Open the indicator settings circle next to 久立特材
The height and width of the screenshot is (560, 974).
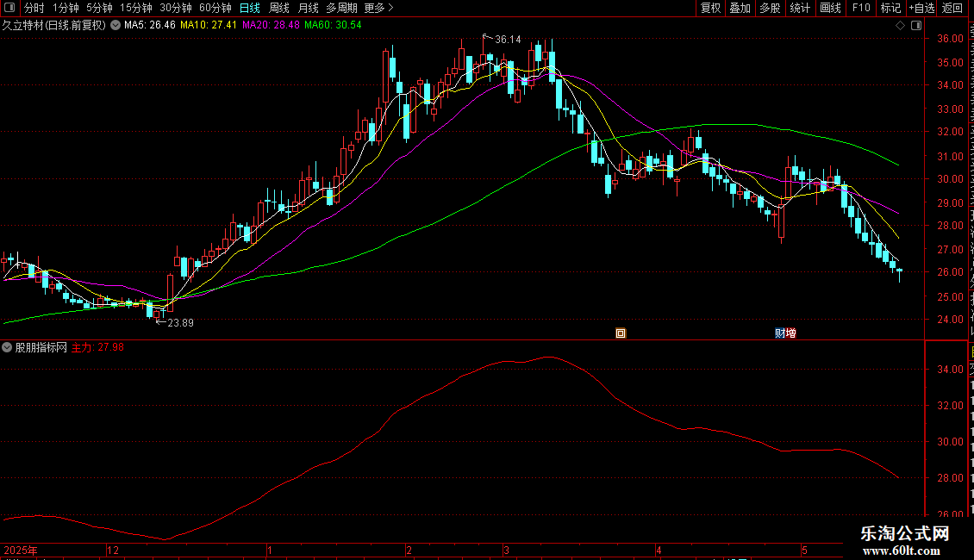[x=116, y=26]
